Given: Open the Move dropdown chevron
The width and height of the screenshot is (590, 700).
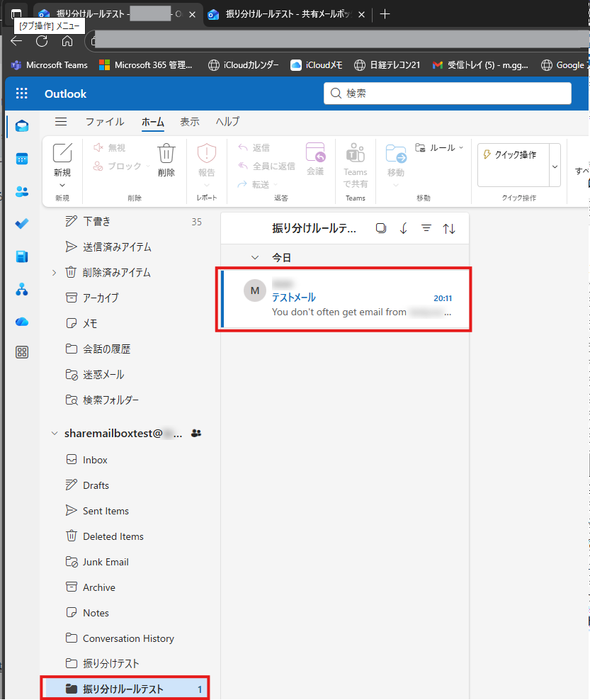Looking at the screenshot, I should coord(396,185).
